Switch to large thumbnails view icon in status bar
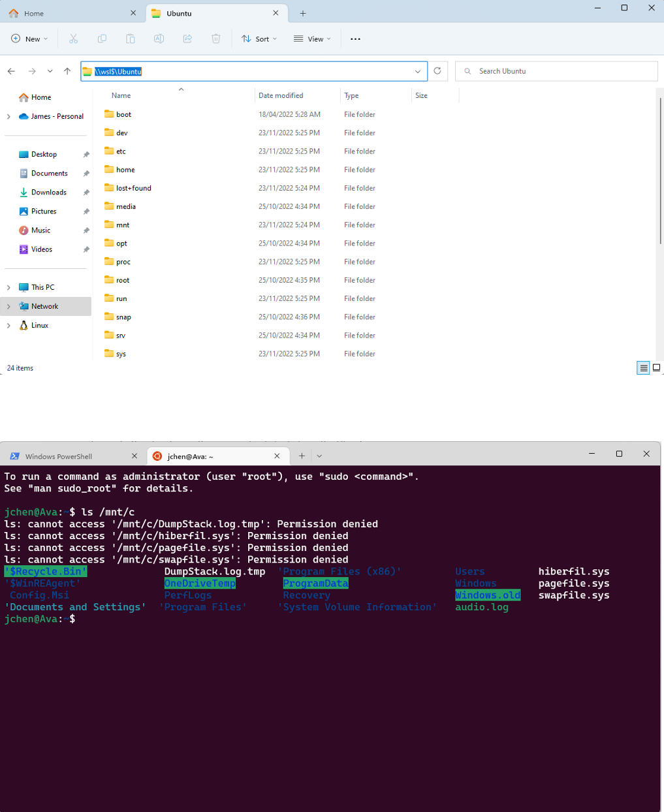 [657, 368]
